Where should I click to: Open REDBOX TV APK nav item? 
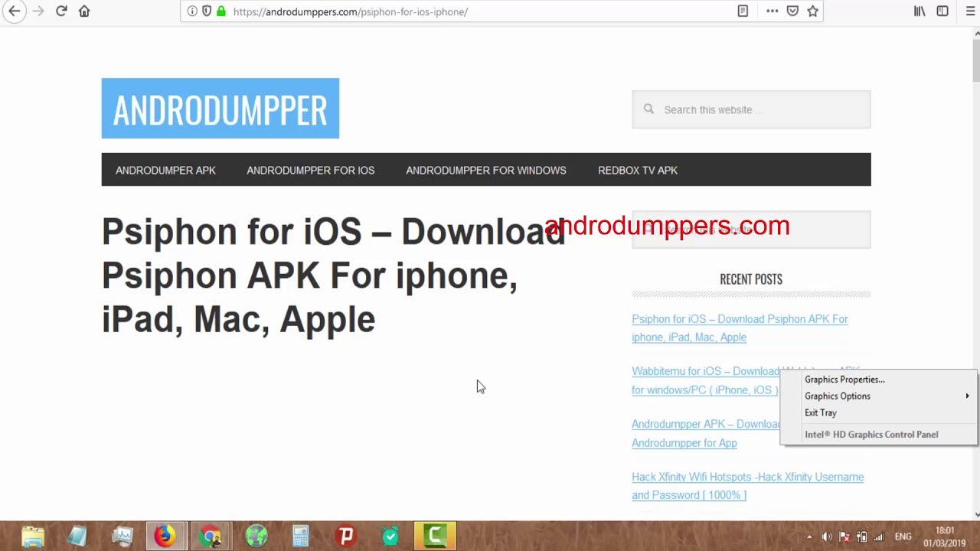(x=638, y=170)
